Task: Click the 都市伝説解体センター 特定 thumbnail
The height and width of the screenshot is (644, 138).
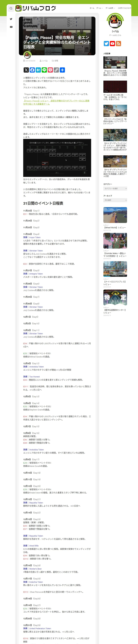Action: point(115,298)
